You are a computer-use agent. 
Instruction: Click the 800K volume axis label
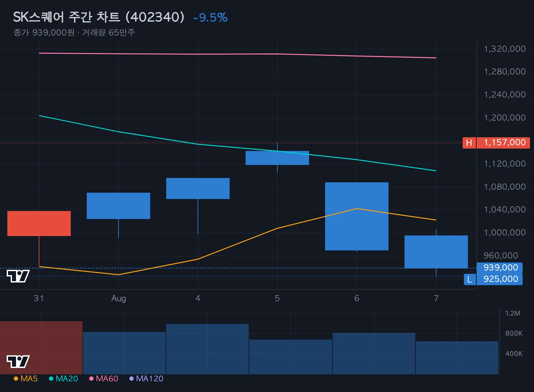(514, 333)
